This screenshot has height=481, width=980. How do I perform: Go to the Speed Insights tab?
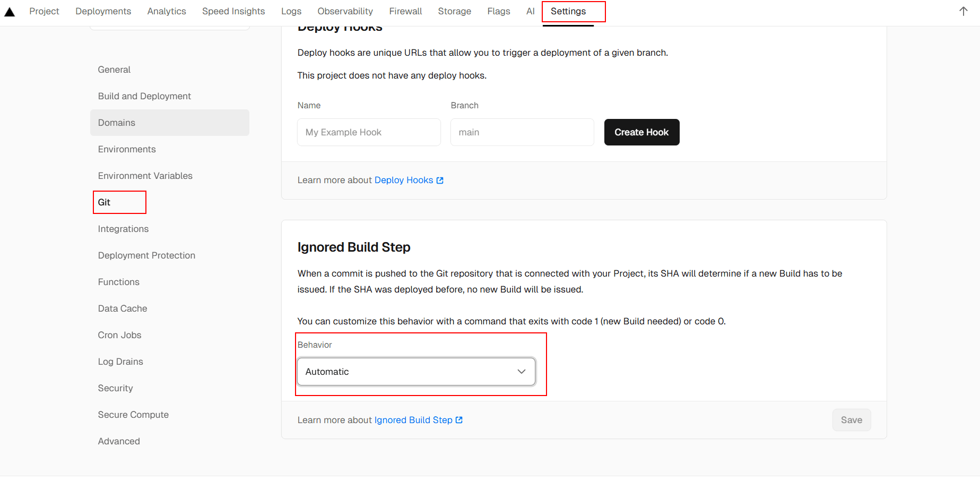[x=233, y=11]
